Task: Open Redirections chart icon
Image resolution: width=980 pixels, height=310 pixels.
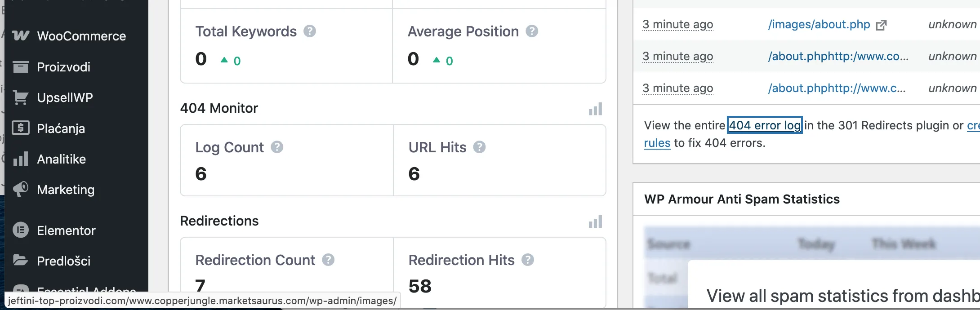Action: pos(595,221)
